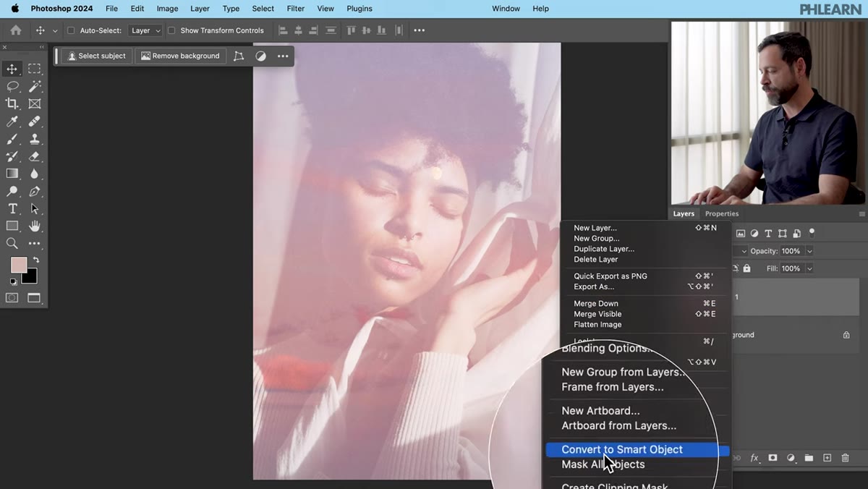This screenshot has width=868, height=489.
Task: Open the Fill dropdown arrow
Action: point(809,268)
